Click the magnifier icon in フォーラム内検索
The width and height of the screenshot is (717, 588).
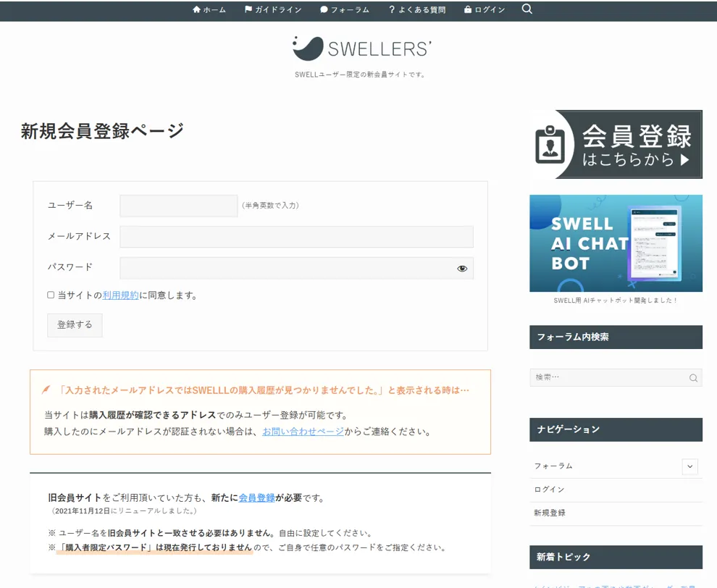pyautogui.click(x=693, y=377)
